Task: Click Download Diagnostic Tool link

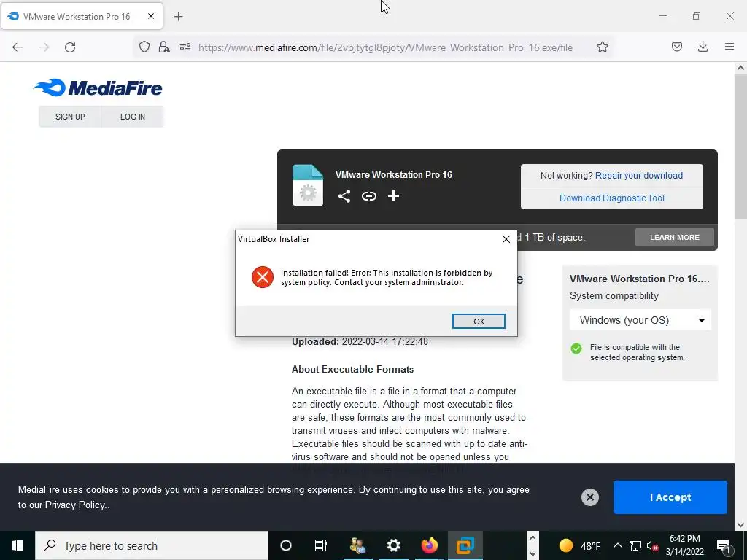Action: (612, 198)
